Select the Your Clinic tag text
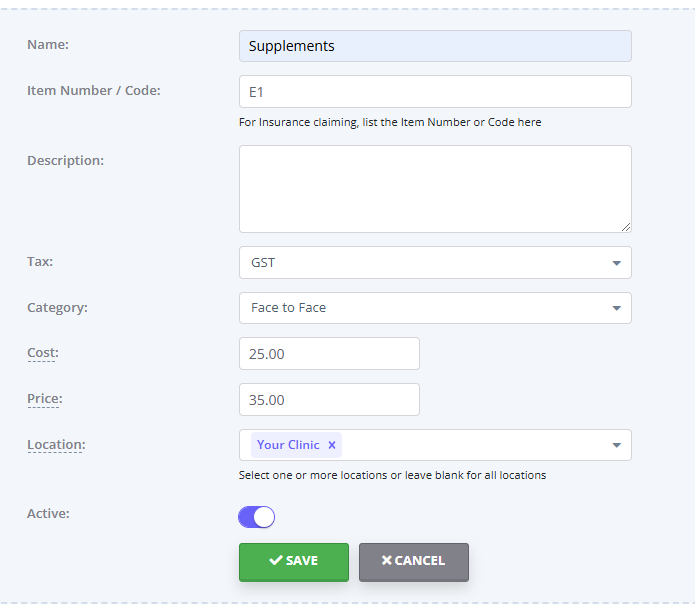Viewport: 695px width, 612px height. point(288,445)
